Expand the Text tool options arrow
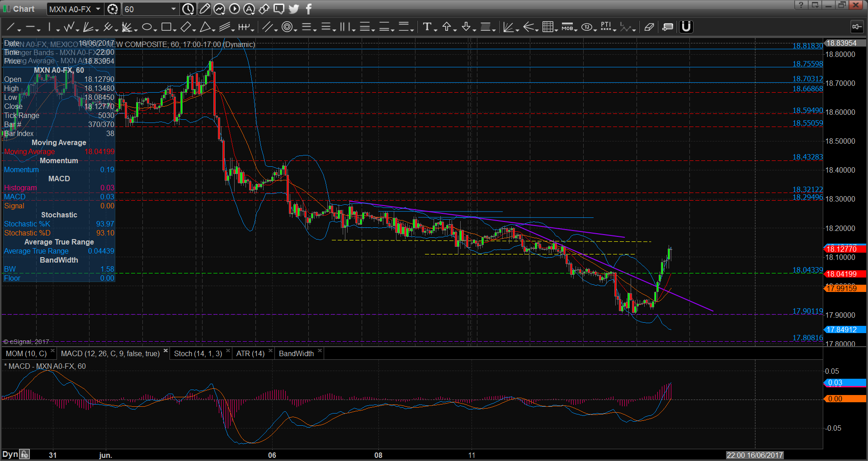Viewport: 868px width, 461px height. [x=435, y=30]
